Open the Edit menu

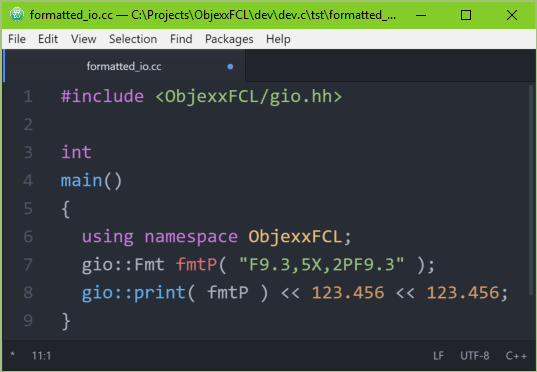point(48,39)
